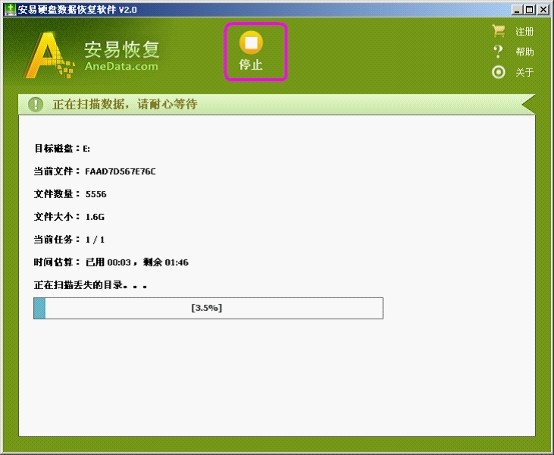Stop the scan with the yellow stop icon
Viewport: 554px width, 455px height.
click(251, 42)
